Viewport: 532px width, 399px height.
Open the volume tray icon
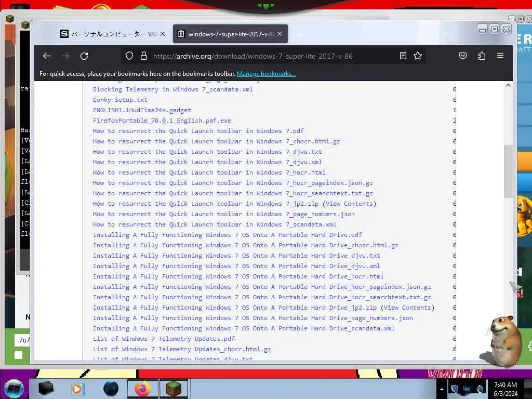(480, 389)
